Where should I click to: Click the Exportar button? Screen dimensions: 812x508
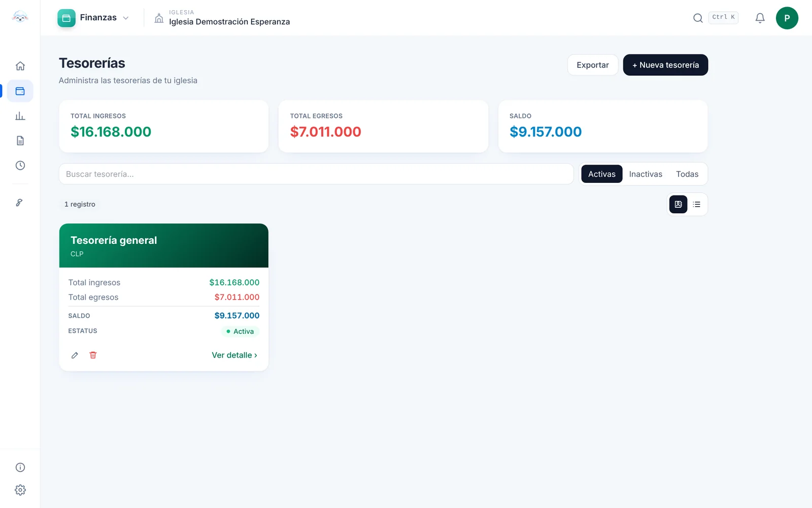click(x=593, y=65)
